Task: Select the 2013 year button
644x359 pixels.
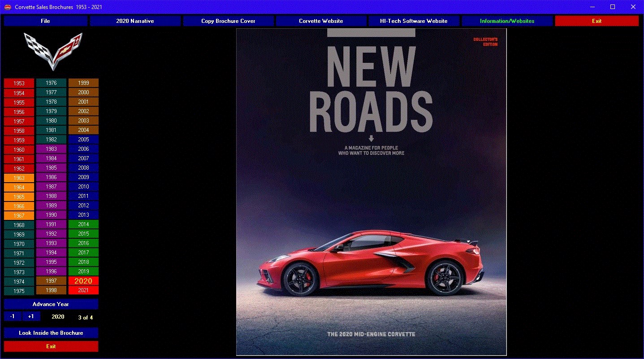Action: 83,215
